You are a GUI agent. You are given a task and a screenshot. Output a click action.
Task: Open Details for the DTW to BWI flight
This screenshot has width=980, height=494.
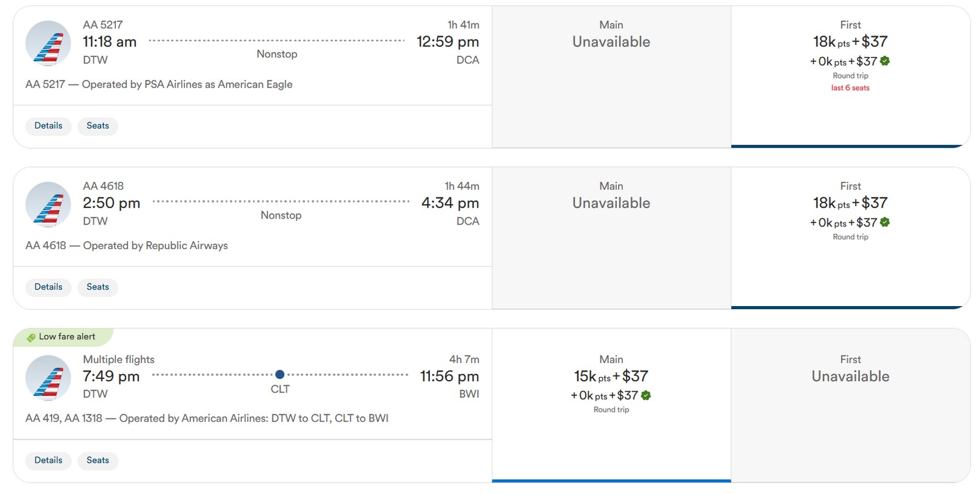[x=48, y=460]
